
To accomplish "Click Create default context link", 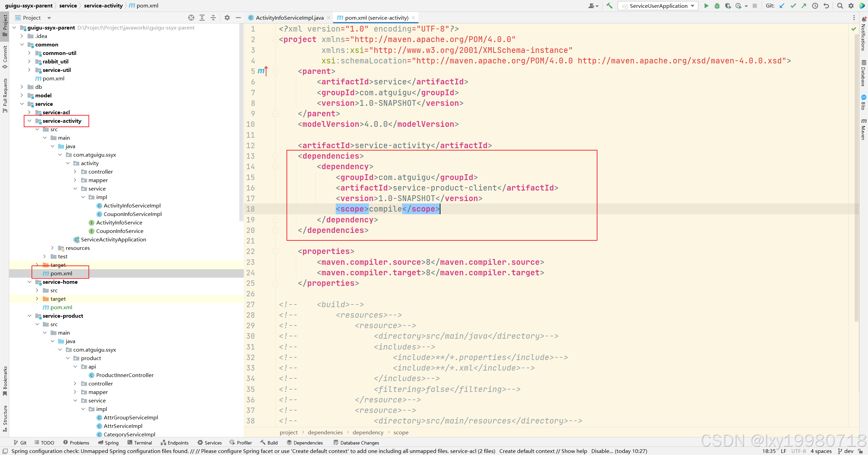I will pos(527,451).
